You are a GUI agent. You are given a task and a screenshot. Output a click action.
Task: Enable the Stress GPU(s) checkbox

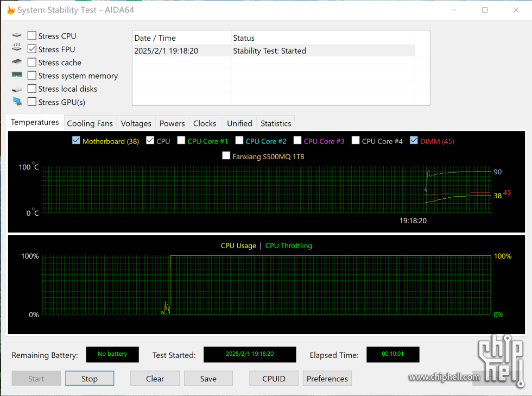(32, 102)
